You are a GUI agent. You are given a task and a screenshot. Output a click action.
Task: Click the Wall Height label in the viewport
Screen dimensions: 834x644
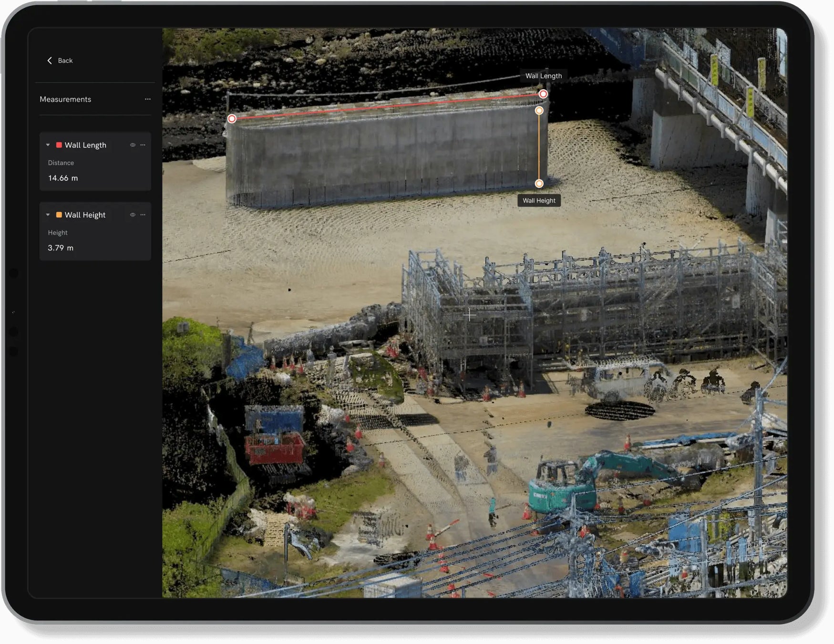[539, 200]
